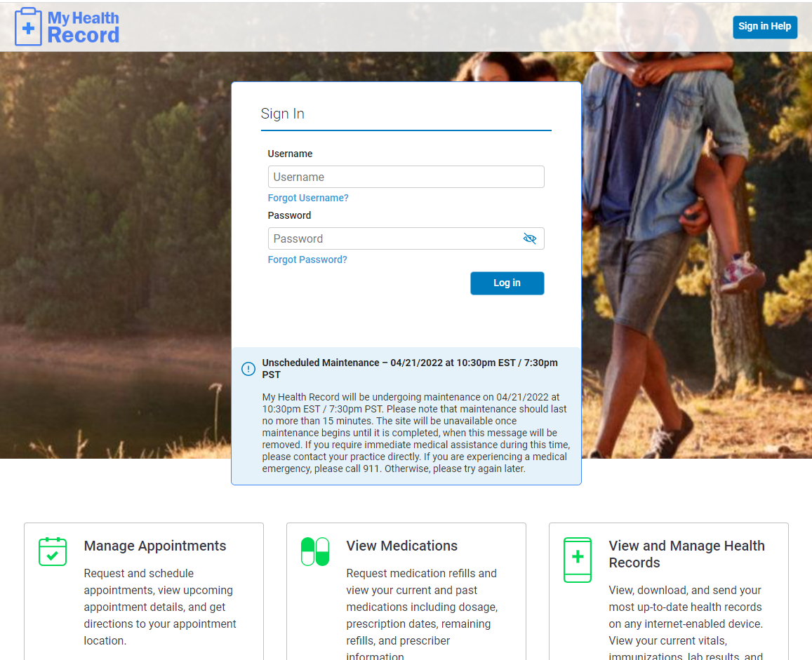Screen dimensions: 812x660
Task: Click the Sign In form heading
Action: click(282, 114)
